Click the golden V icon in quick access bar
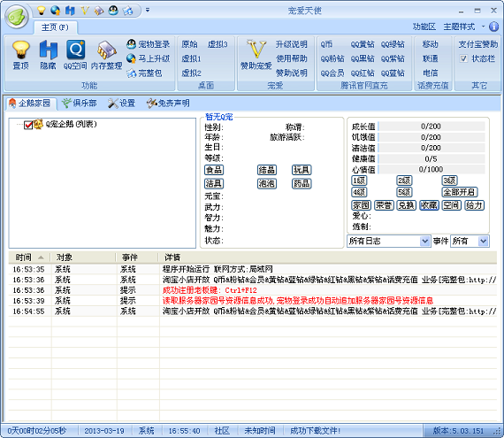Viewport: 504px width, 438px height. click(85, 11)
